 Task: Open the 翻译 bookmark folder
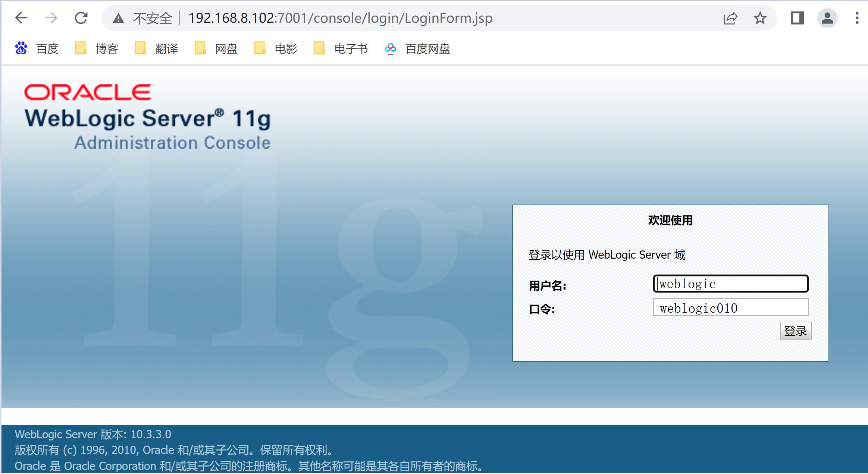coord(157,48)
